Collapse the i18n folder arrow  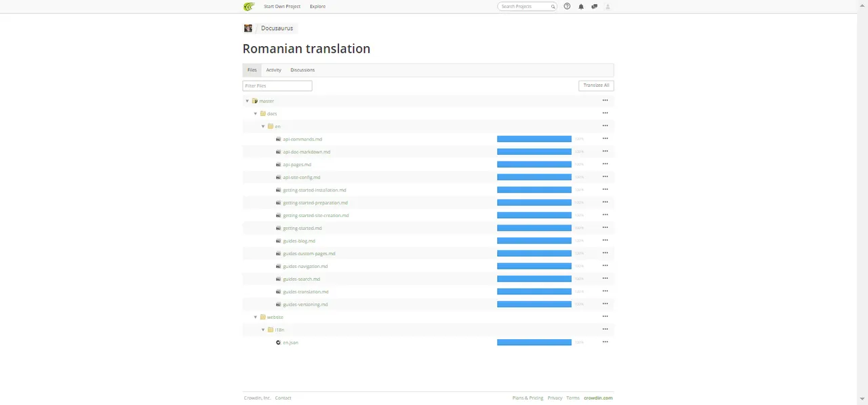click(x=263, y=330)
